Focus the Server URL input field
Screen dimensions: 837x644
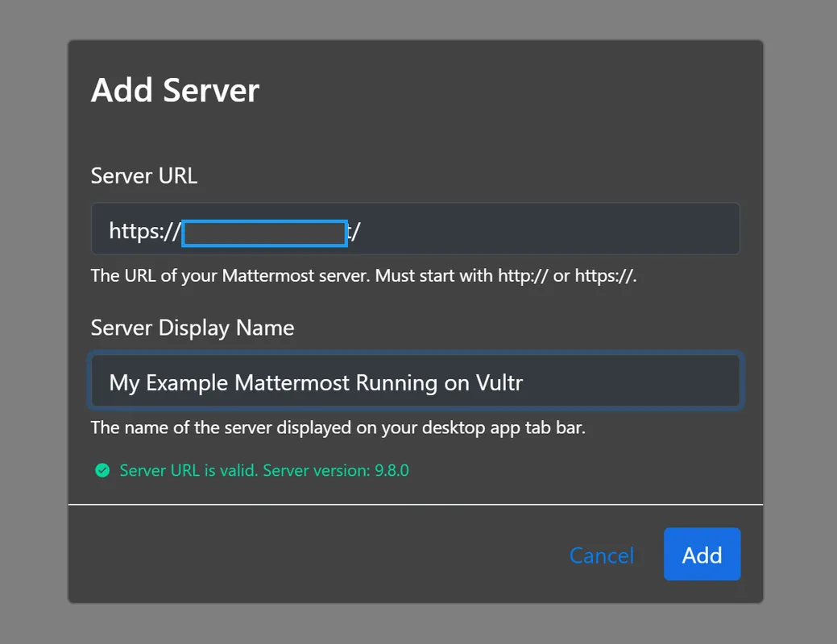click(416, 229)
